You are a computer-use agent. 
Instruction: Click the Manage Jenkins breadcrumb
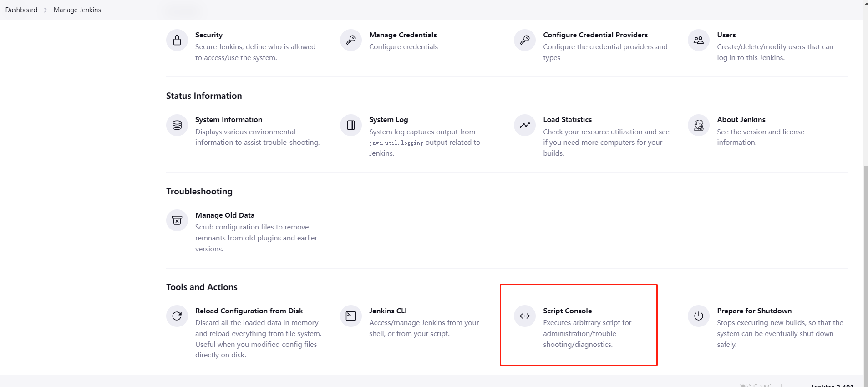pos(77,10)
